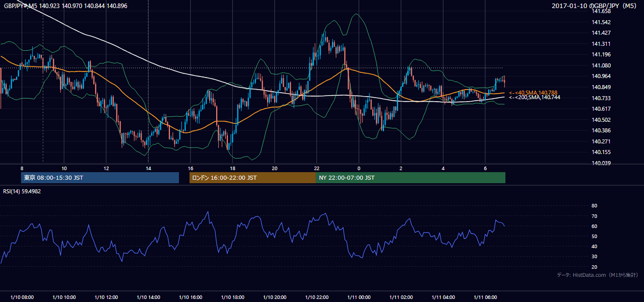The image size is (644, 302).
Task: Click price axis value 140.502
Action: coord(602,120)
